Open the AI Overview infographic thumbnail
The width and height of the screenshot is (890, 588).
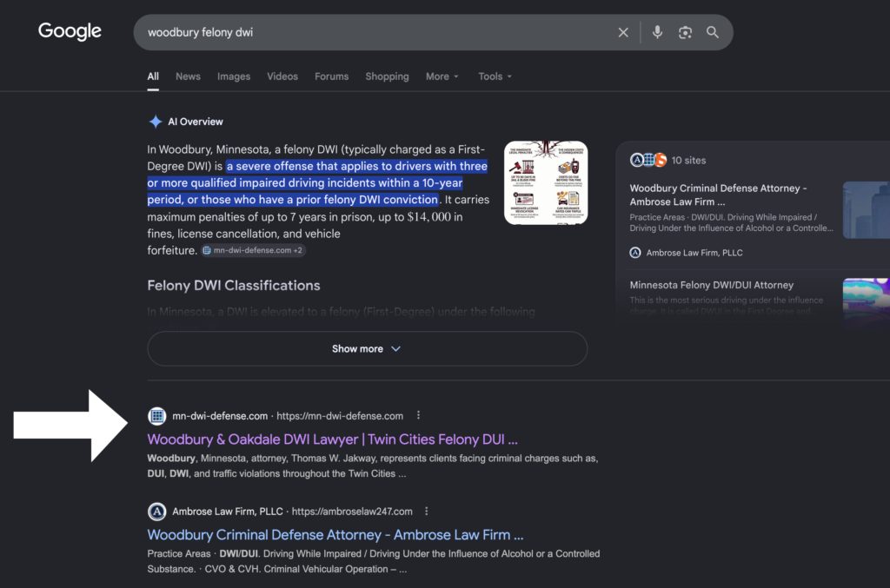546,182
